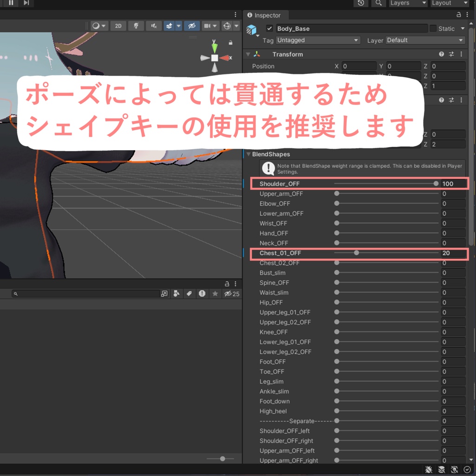Viewport: 476px width, 476px height.
Task: Open the scene effects dropdown arrow
Action: coord(178,26)
